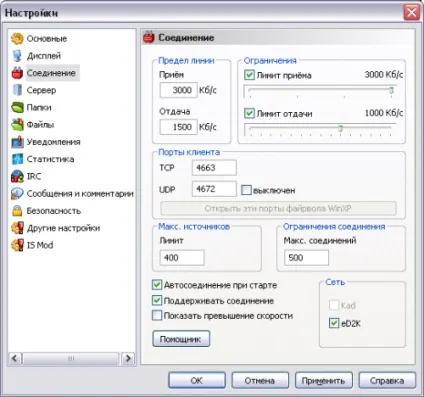Click the Основные gear icon
The height and width of the screenshot is (397, 424).
coord(17,39)
